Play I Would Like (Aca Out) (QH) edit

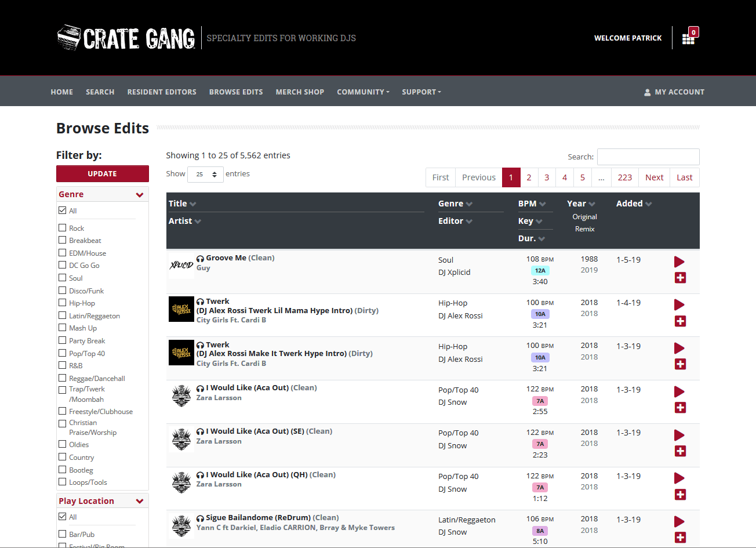[x=679, y=478]
